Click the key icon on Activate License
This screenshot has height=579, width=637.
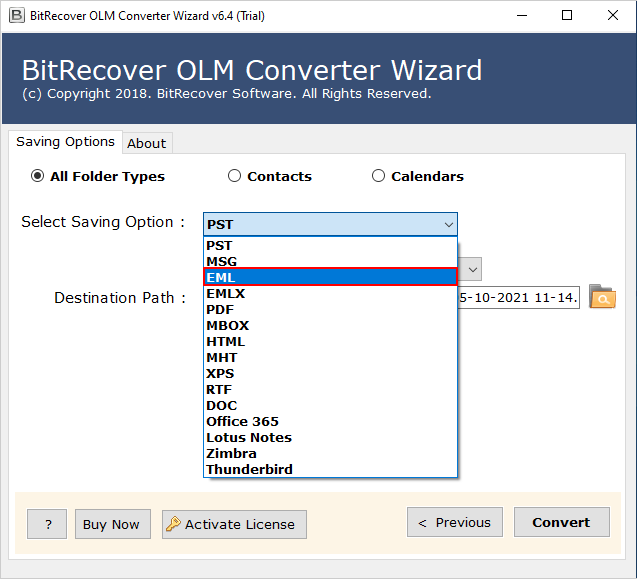click(173, 524)
